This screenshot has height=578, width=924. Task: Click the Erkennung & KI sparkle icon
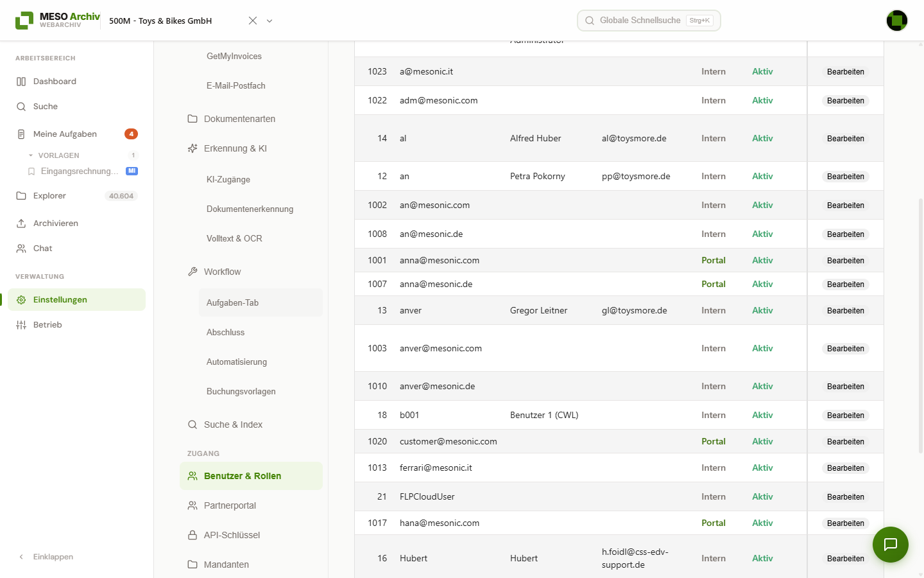[x=193, y=148]
